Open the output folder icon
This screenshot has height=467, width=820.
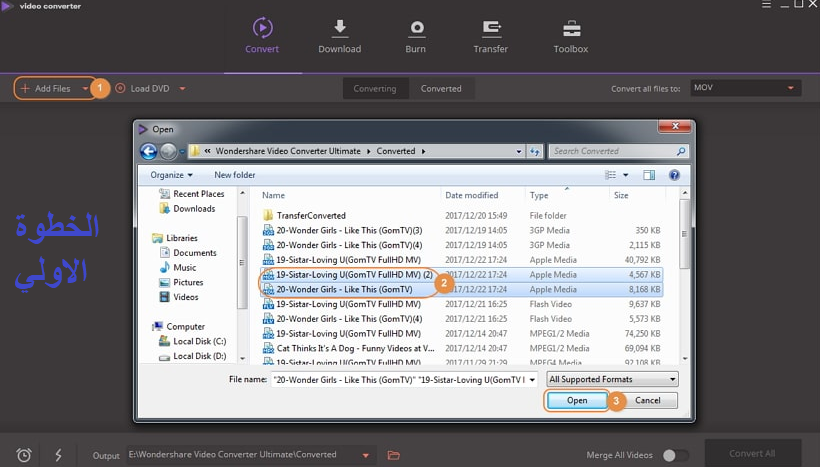(x=394, y=455)
